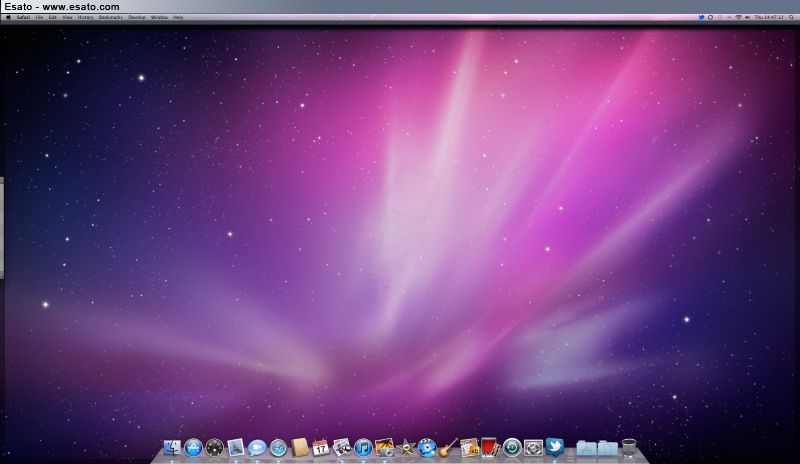Open the Wi-Fi status menu

[x=738, y=17]
